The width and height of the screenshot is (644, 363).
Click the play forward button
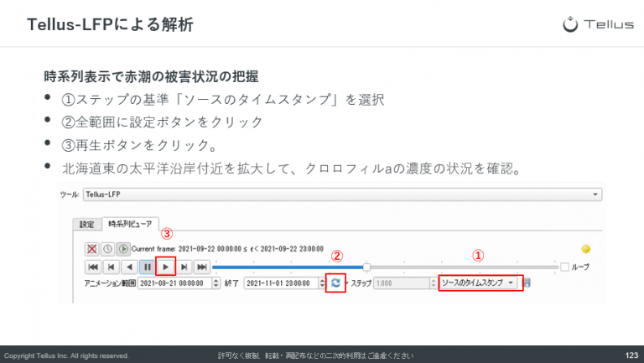click(166, 267)
